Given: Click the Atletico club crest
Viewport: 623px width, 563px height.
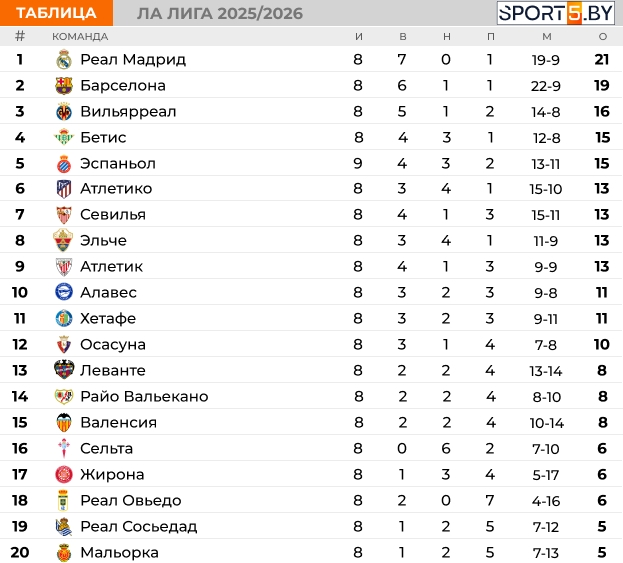Looking at the screenshot, I should click(x=64, y=189).
